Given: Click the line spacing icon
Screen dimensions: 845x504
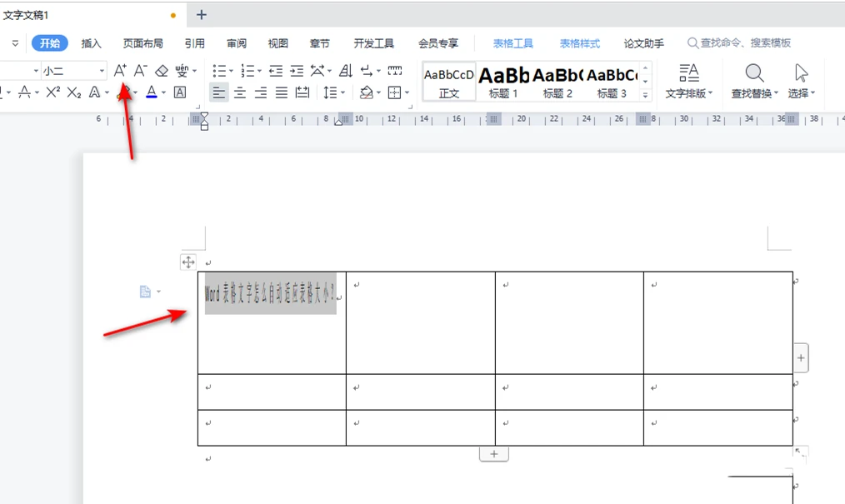Looking at the screenshot, I should [x=330, y=92].
